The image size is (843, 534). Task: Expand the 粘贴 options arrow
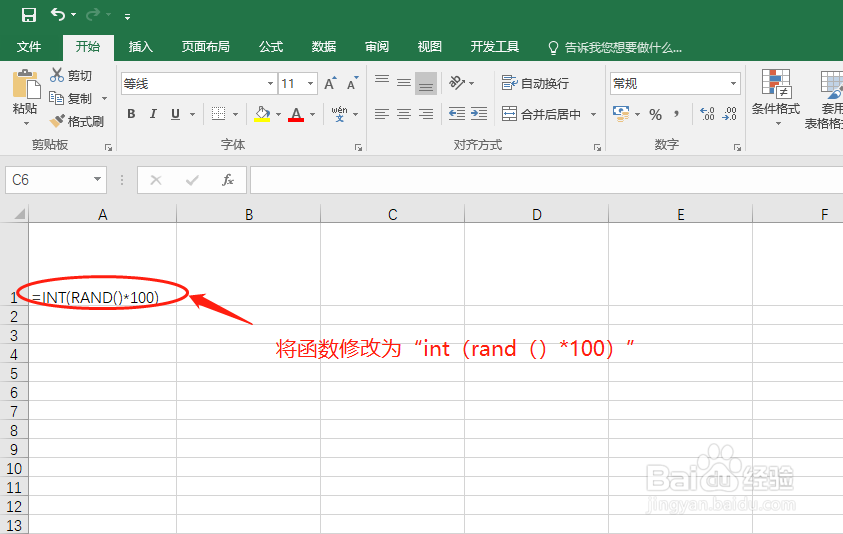pyautogui.click(x=26, y=124)
